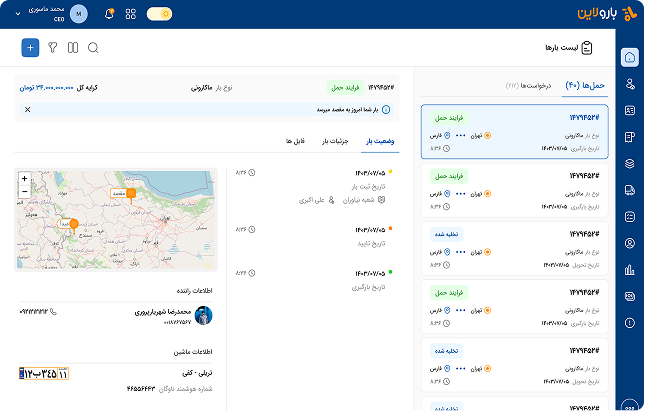Open the apps grid icon in the header
The image size is (645, 411).
131,14
